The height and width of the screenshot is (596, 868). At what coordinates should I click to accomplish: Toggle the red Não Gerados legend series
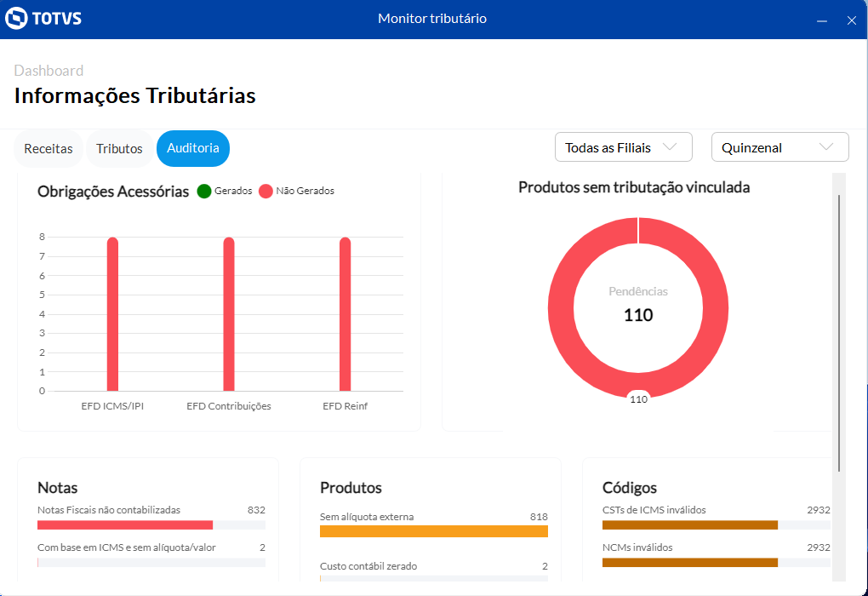266,192
